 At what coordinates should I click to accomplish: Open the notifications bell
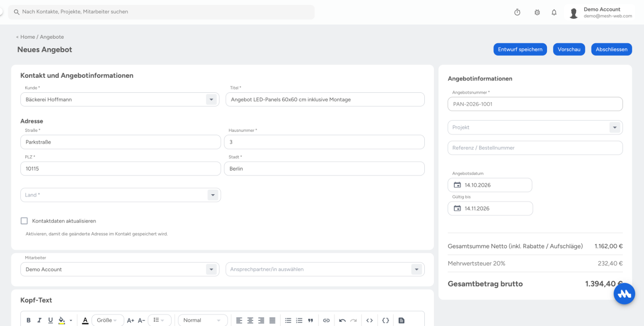(x=554, y=12)
